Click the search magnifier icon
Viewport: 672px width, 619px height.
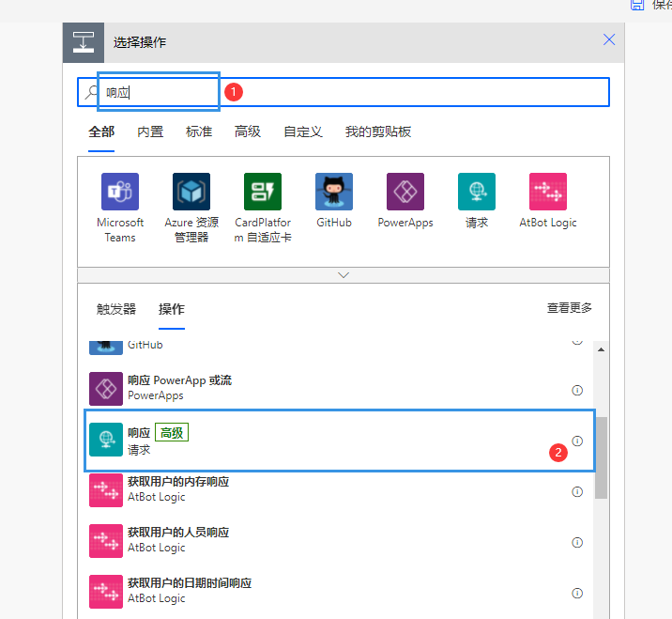[x=91, y=92]
